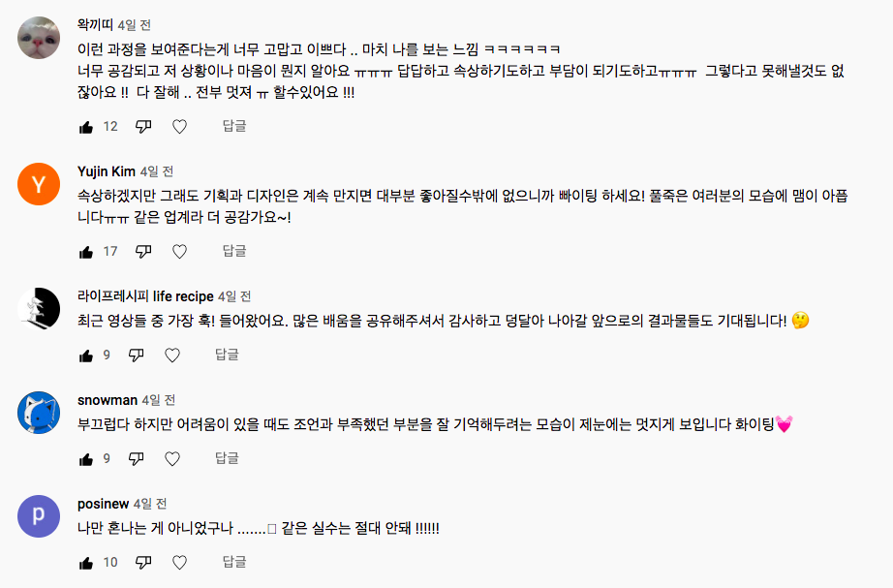
Task: Open reply box via 답글 under 왁끼띠's comment
Action: click(231, 126)
